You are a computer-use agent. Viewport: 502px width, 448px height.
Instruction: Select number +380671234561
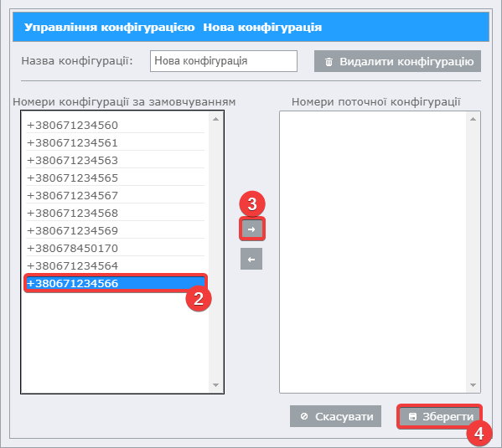pos(116,142)
